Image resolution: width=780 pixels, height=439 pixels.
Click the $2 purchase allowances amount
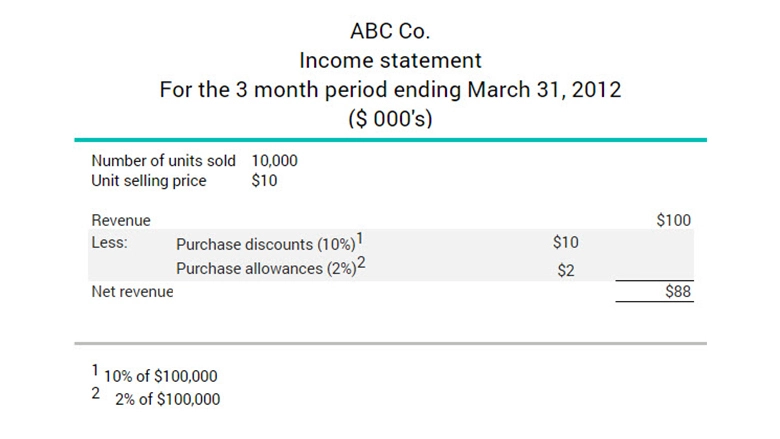pos(565,270)
